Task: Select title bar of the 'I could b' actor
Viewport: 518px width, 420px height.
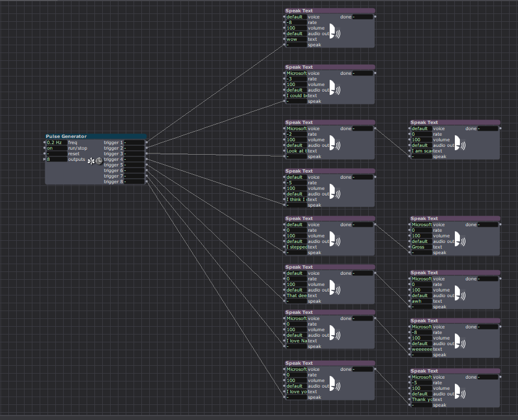Action: 330,67
